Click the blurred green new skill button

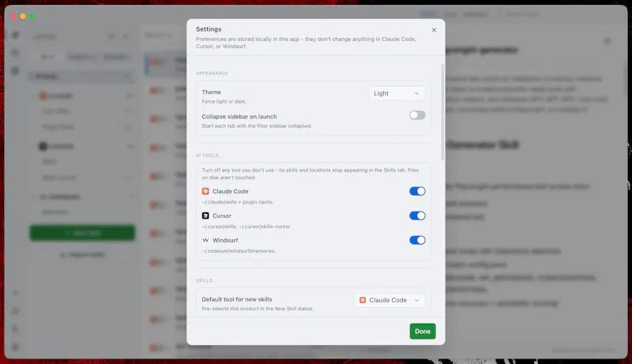click(82, 233)
